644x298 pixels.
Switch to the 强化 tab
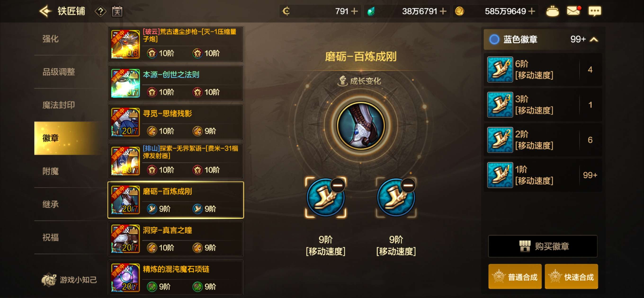(x=50, y=39)
